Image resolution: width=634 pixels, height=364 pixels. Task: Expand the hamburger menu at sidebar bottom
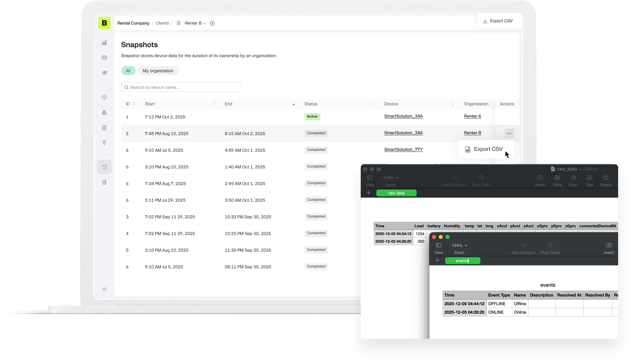104,289
